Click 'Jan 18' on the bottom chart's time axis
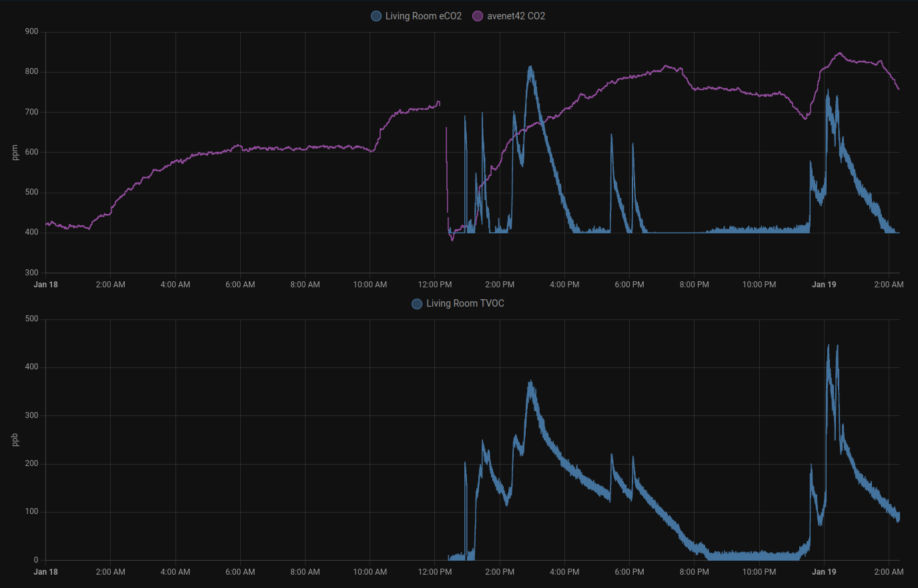 tap(45, 572)
